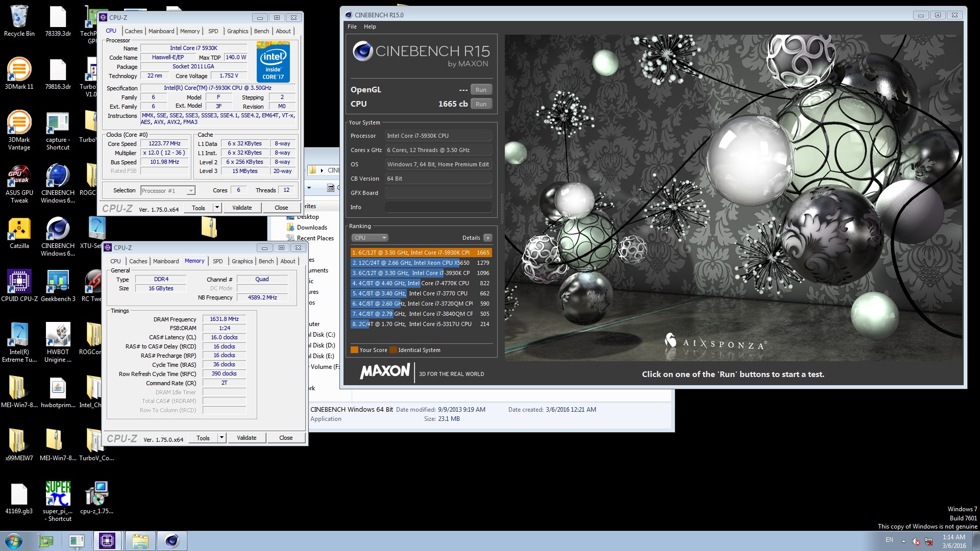Expand ranking Details arrow button
Image resolution: width=980 pixels, height=551 pixels.
tap(488, 238)
